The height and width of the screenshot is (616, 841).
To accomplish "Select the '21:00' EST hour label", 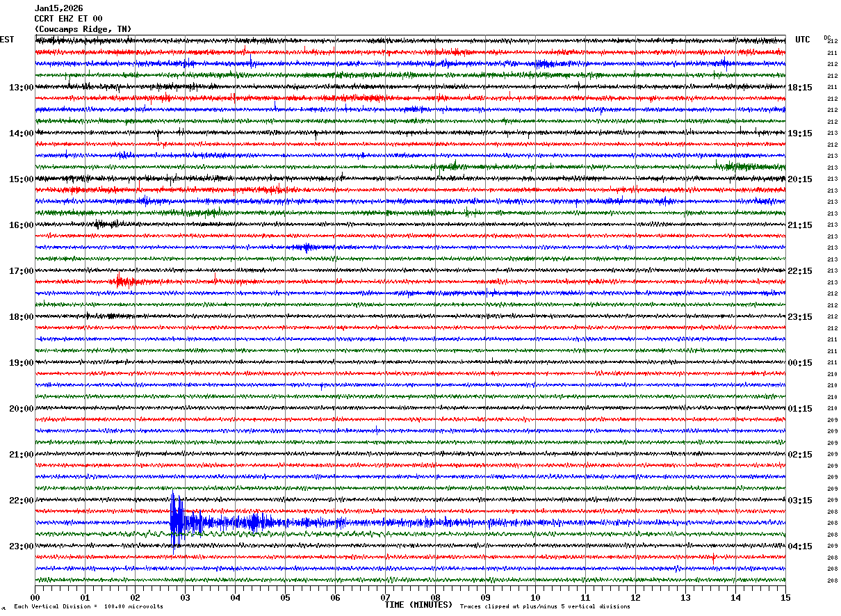I will 22,455.
